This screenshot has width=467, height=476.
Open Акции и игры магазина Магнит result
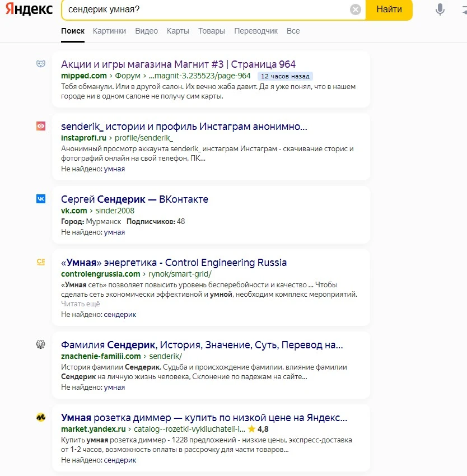(178, 64)
